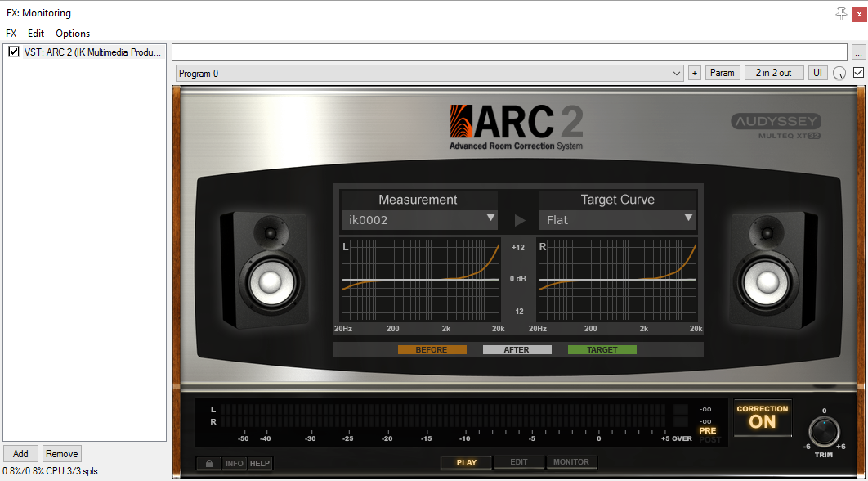The width and height of the screenshot is (868, 481).
Task: Click the FX comment input field
Action: click(x=509, y=52)
